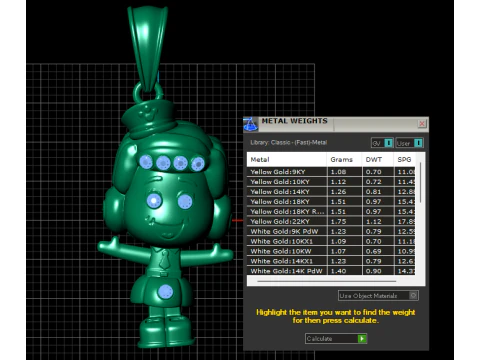Select the White Gold:10KX1 row
Image resolution: width=480 pixels, height=360 pixels.
coord(331,241)
